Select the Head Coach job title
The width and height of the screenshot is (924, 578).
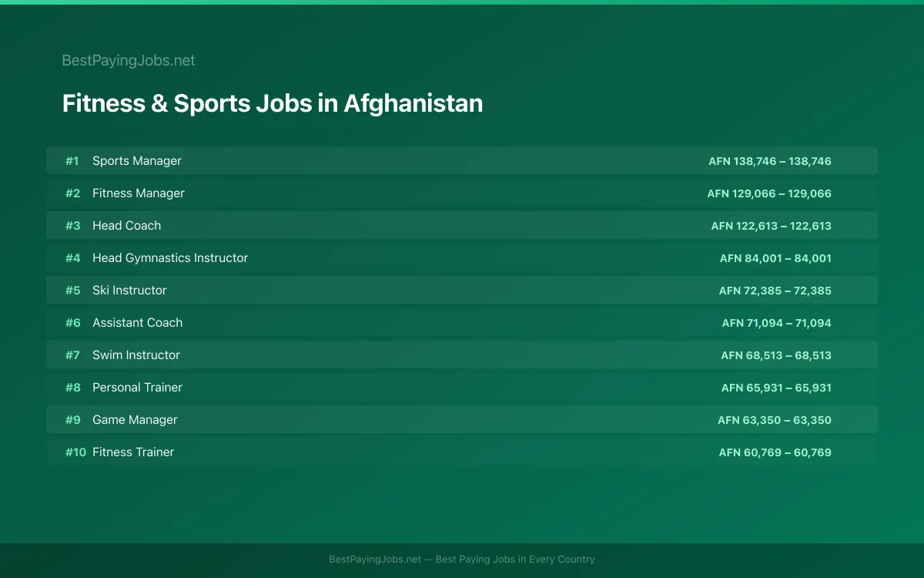tap(127, 226)
